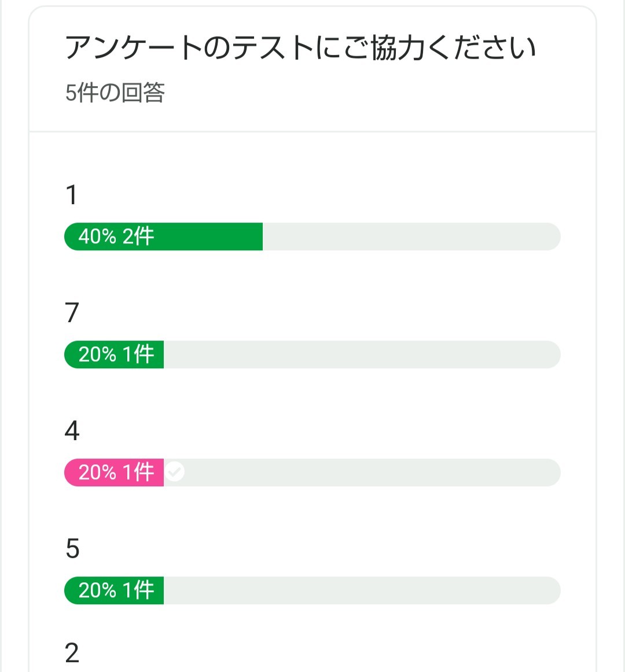Viewport: 625px width, 672px height.
Task: Open the 5件の回答 response count
Action: (115, 93)
